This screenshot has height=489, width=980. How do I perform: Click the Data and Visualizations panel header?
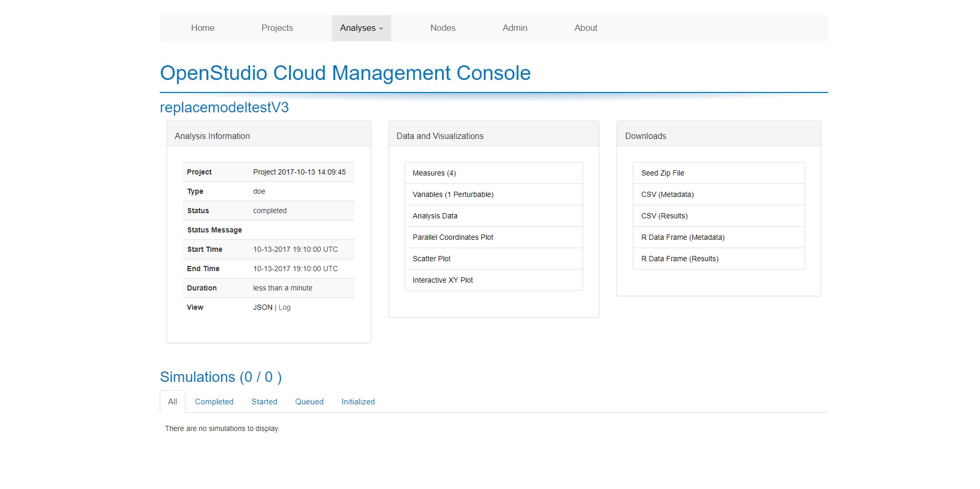[x=494, y=134]
